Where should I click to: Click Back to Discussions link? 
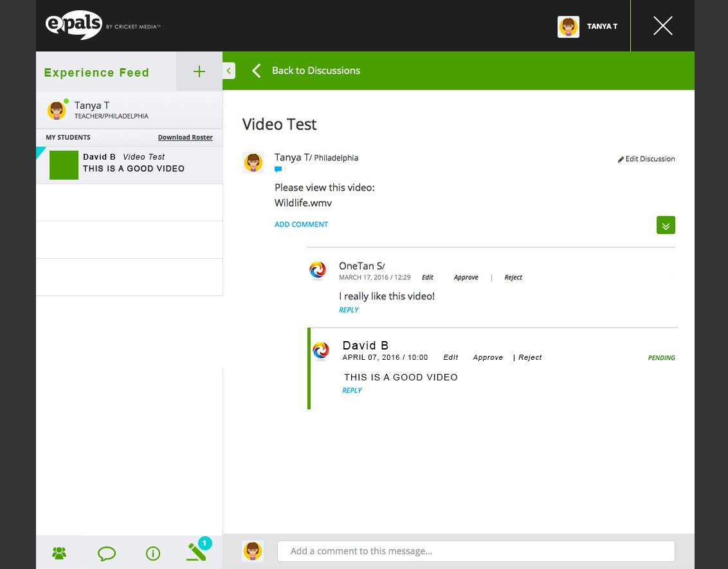click(x=316, y=71)
